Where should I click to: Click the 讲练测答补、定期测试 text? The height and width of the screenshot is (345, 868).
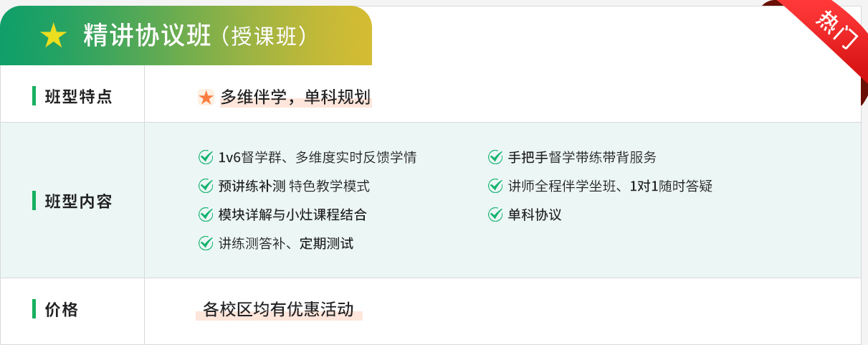(286, 243)
